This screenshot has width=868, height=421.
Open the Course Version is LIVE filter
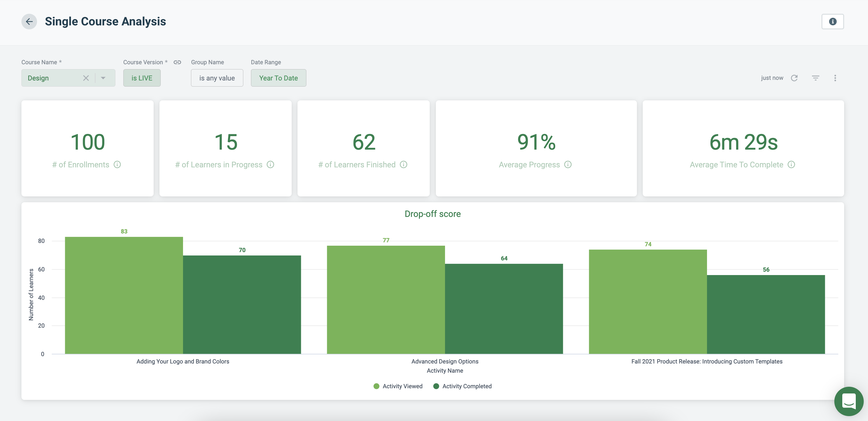[142, 78]
